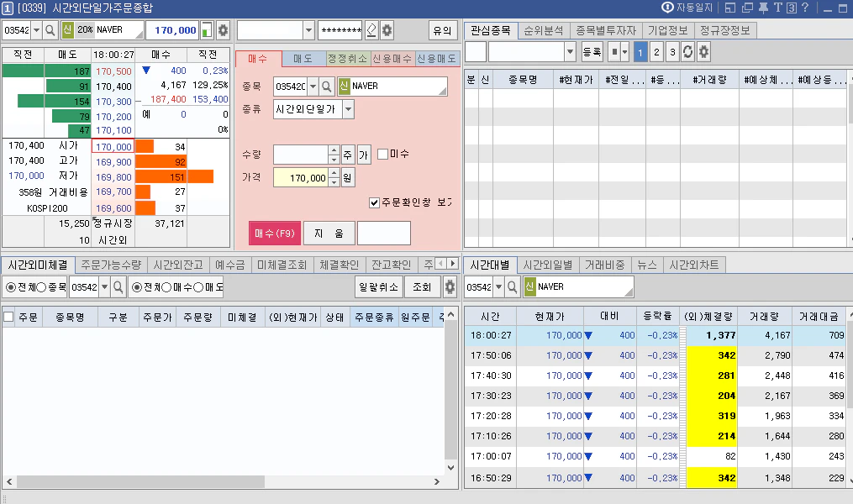Click the duplicate window icon in title bar
Image resolution: width=853 pixels, height=504 pixels.
(x=747, y=8)
